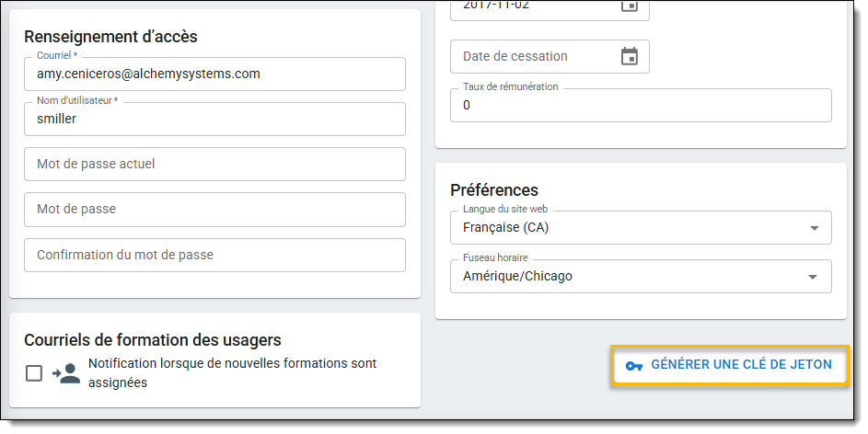The image size is (868, 434).
Task: Open the Date de cessation calendar picker icon
Action: (x=629, y=57)
